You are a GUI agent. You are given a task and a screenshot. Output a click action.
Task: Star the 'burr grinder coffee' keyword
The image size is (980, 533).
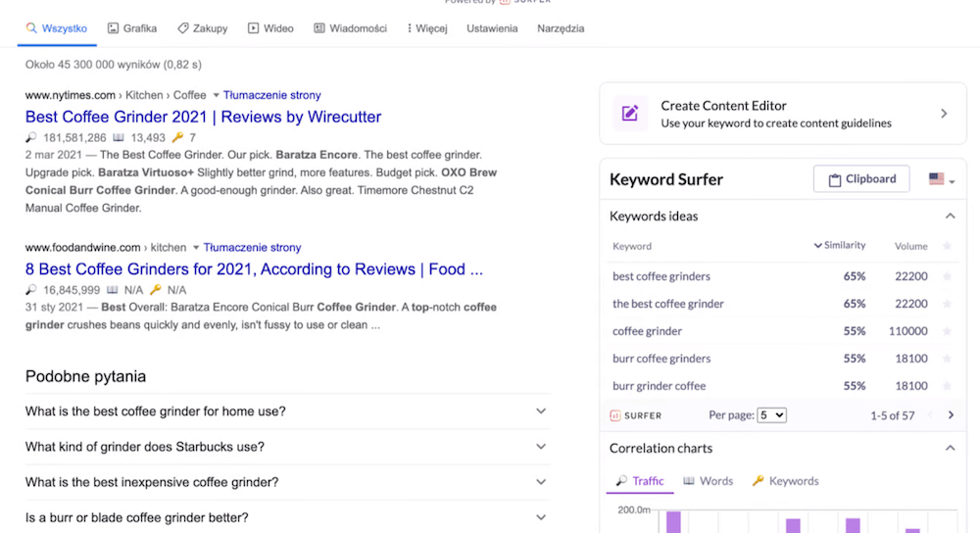pos(947,386)
